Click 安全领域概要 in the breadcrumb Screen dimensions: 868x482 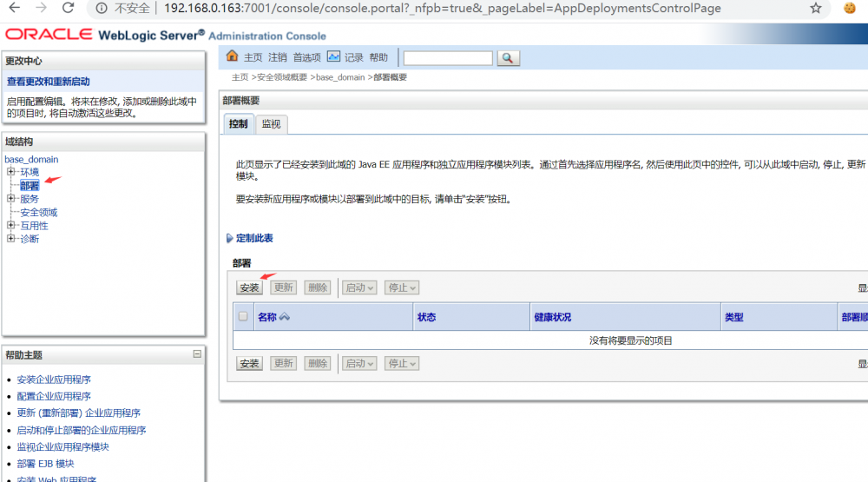[x=282, y=77]
